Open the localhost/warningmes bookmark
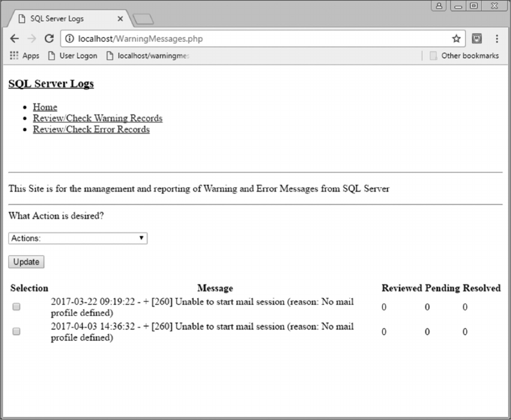Screen dimensions: 511x420 click(148, 56)
